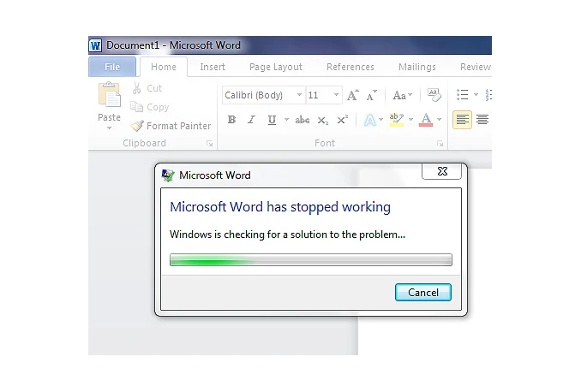581x392 pixels.
Task: Click the Text Effects glowing A icon
Action: (370, 120)
